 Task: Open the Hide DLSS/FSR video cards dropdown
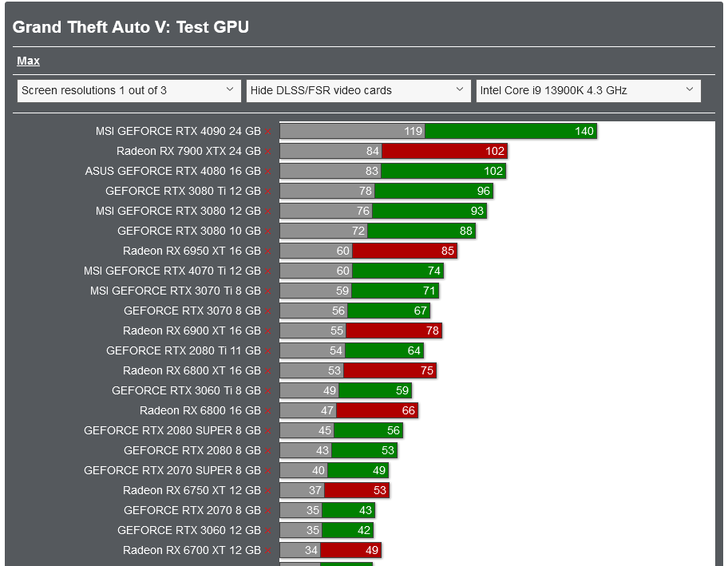point(358,90)
